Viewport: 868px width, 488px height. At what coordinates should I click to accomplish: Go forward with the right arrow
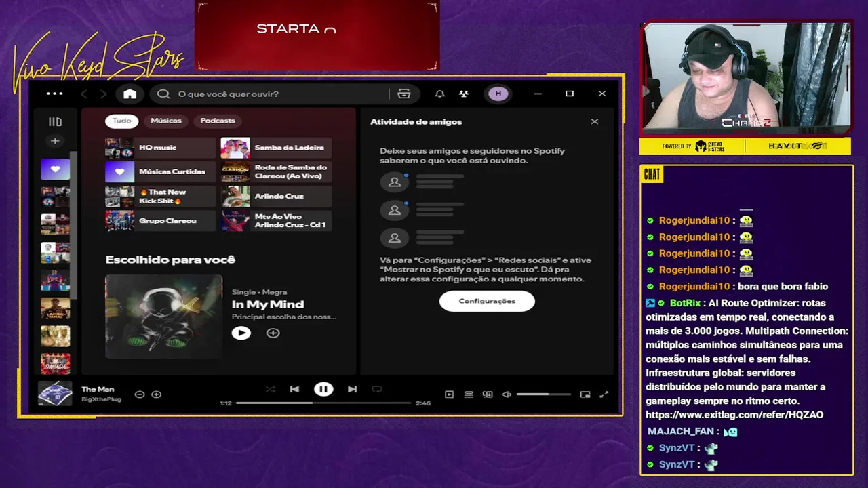(103, 94)
